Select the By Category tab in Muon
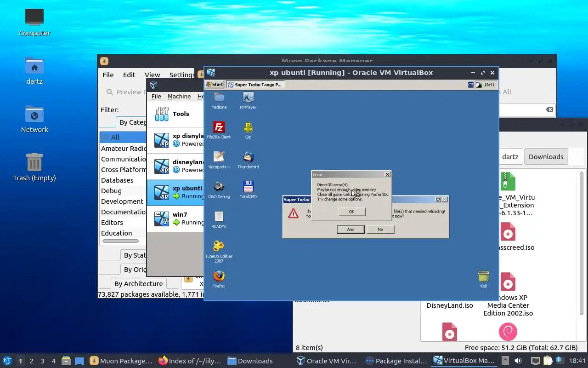The height and width of the screenshot is (368, 588). pyautogui.click(x=132, y=122)
